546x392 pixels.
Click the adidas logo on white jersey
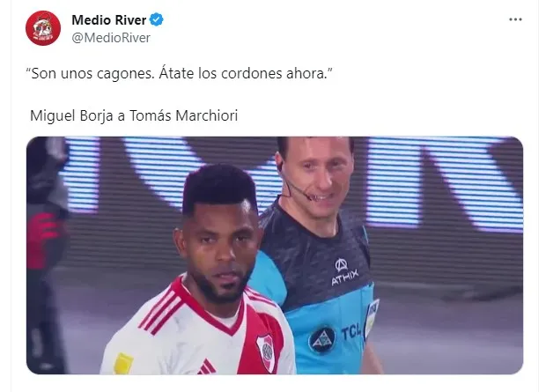coord(208,367)
